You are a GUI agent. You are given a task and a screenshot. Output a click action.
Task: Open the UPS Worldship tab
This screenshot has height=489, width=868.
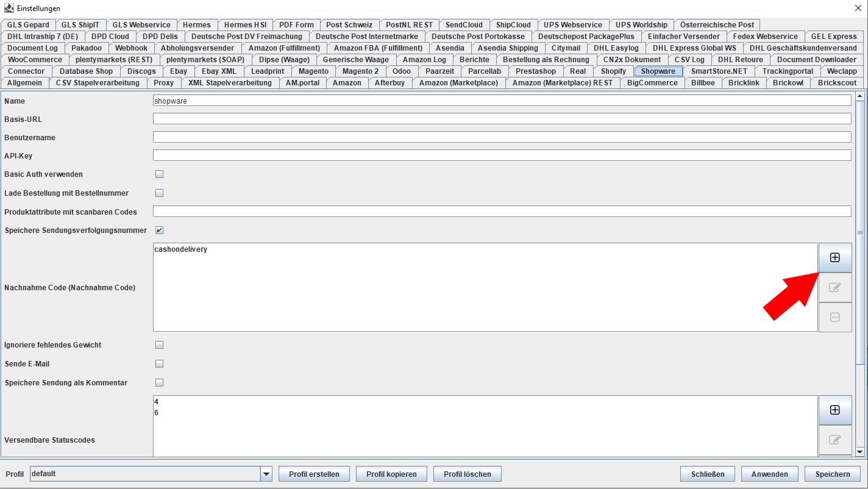coord(641,25)
